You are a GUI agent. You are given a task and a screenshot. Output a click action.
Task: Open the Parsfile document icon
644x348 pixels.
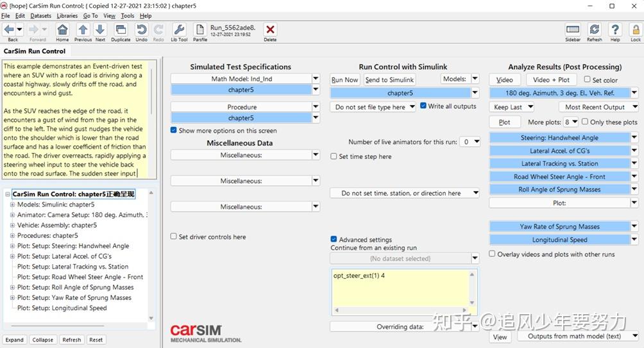[x=200, y=29]
